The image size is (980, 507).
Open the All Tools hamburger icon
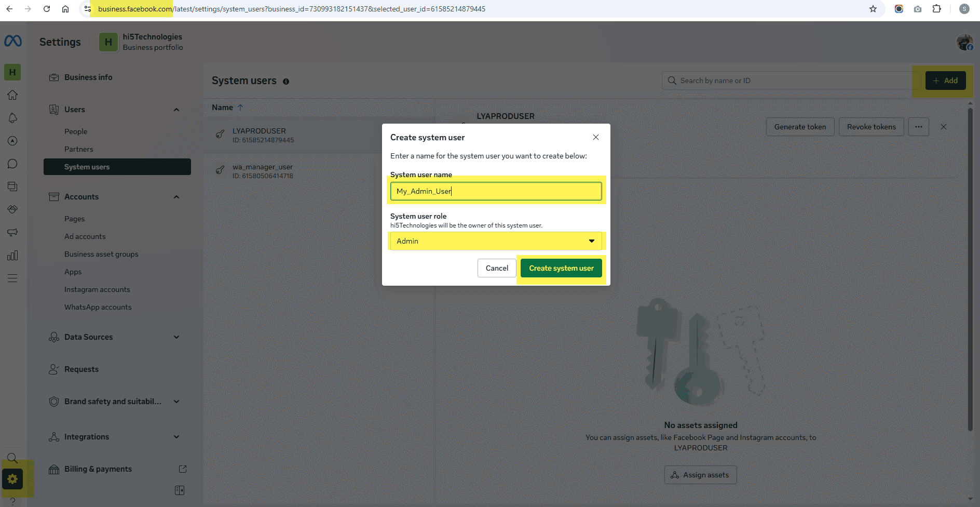point(12,278)
